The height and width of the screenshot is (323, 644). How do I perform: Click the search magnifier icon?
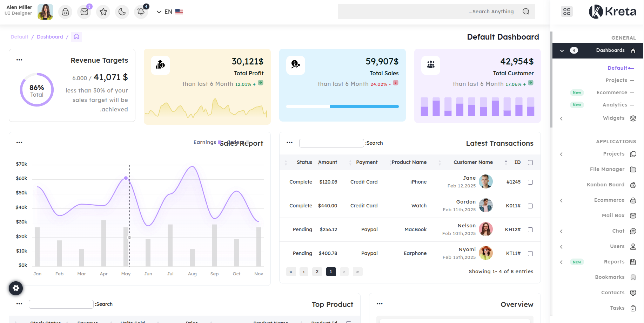tap(526, 12)
